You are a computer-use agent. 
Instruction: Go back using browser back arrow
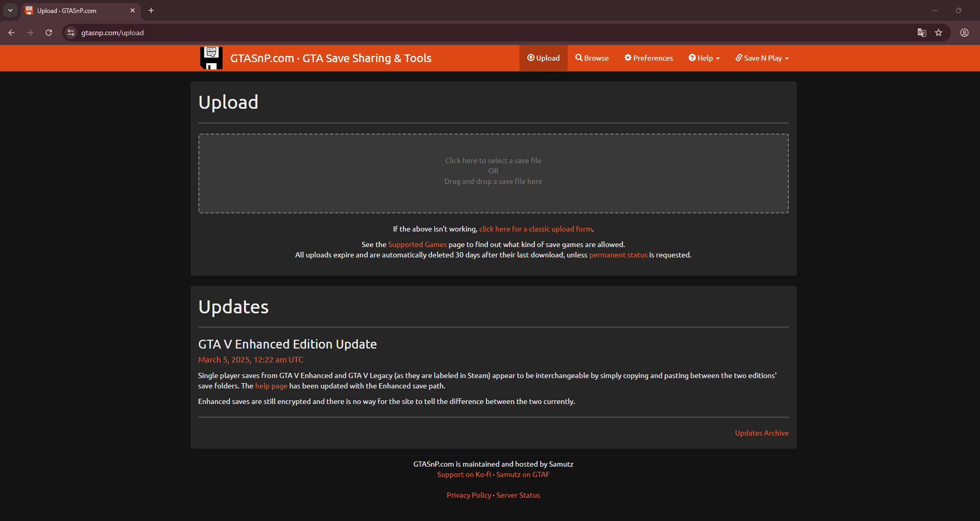point(11,33)
